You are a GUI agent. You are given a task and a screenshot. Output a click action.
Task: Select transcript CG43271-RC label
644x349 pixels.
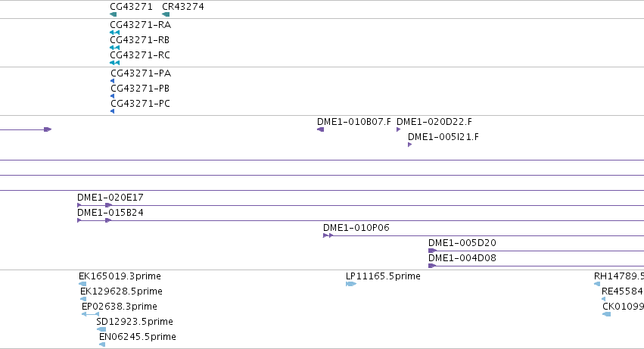pos(140,55)
